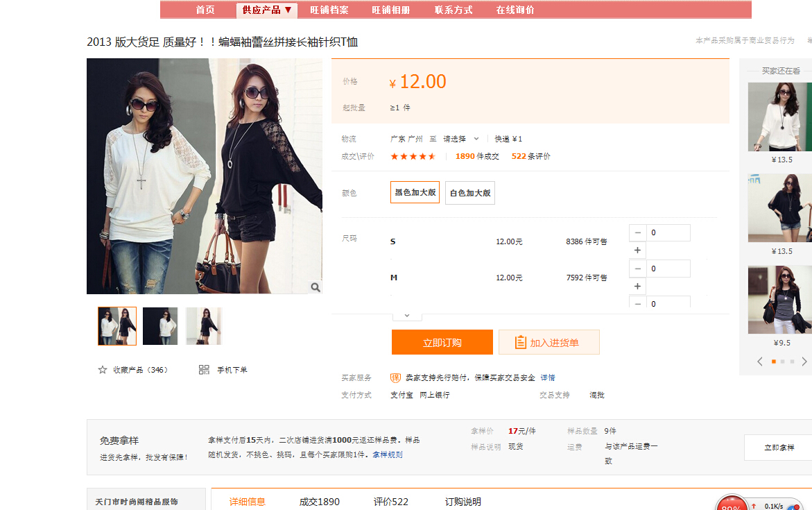
Task: Switch to the 评价522 tab
Action: coord(391,502)
